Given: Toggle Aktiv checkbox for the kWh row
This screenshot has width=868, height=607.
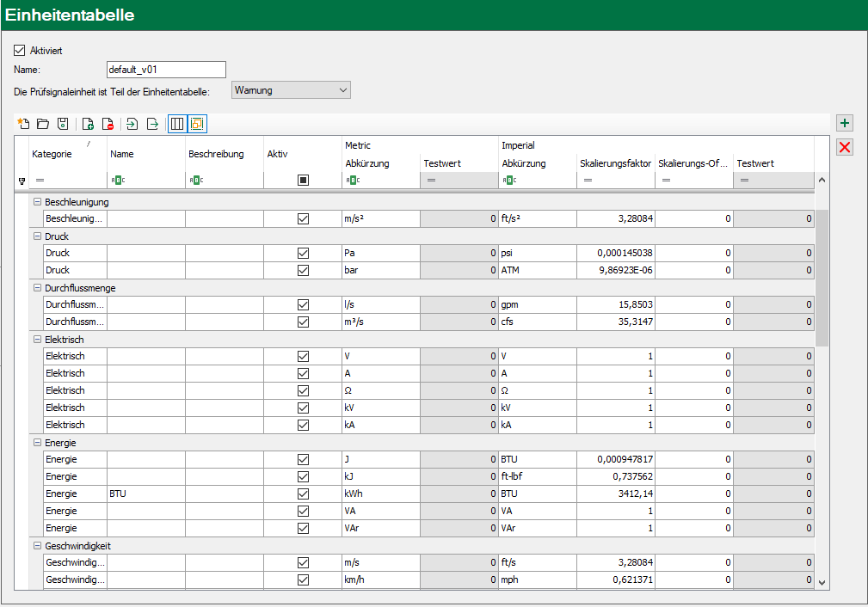Looking at the screenshot, I should (303, 494).
